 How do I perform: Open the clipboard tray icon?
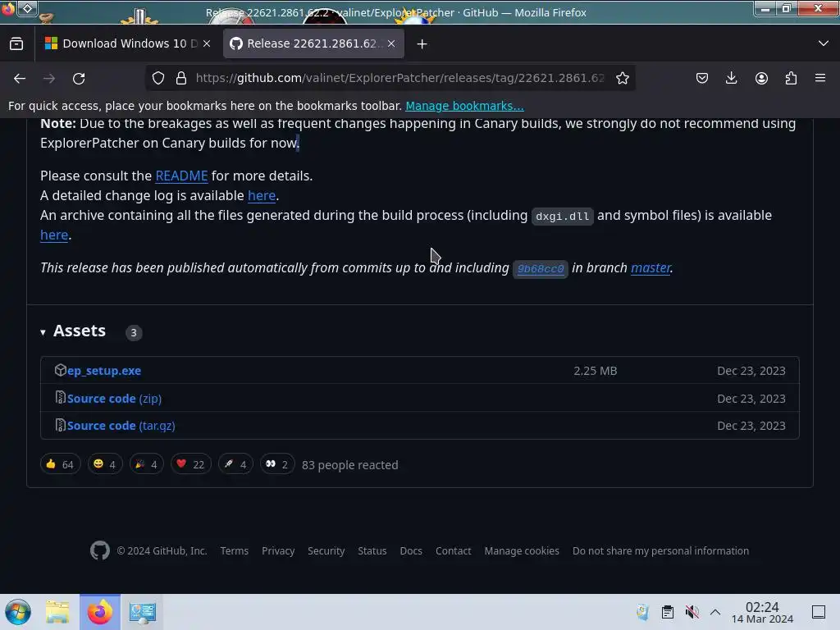coord(667,612)
